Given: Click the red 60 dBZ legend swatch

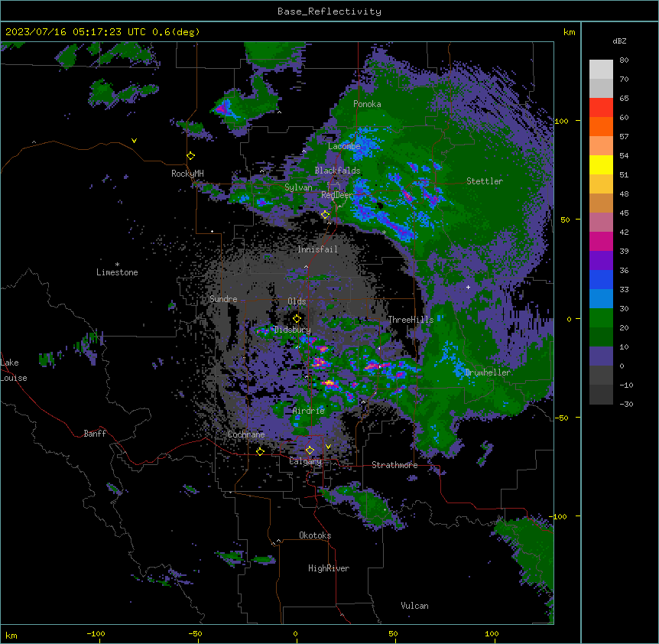Looking at the screenshot, I should point(601,108).
